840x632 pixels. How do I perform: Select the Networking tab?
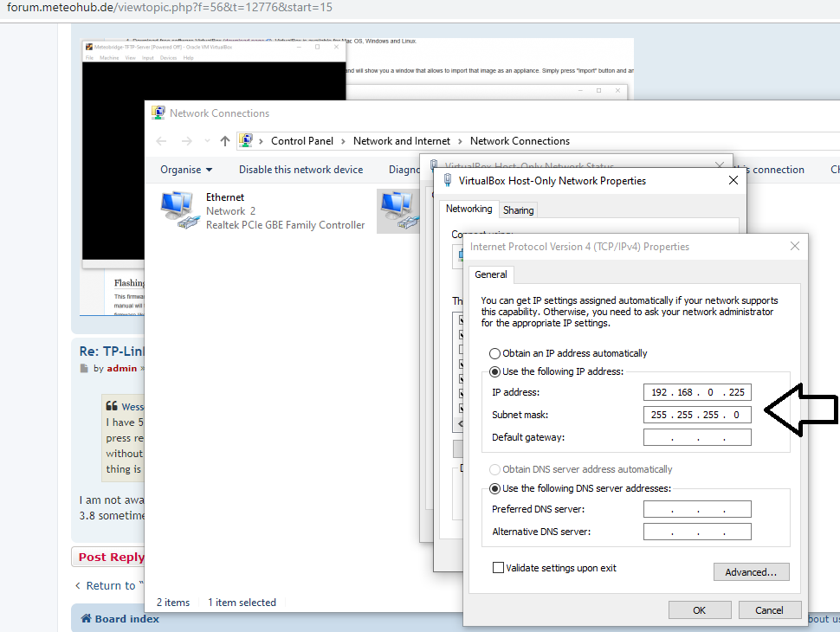[468, 209]
